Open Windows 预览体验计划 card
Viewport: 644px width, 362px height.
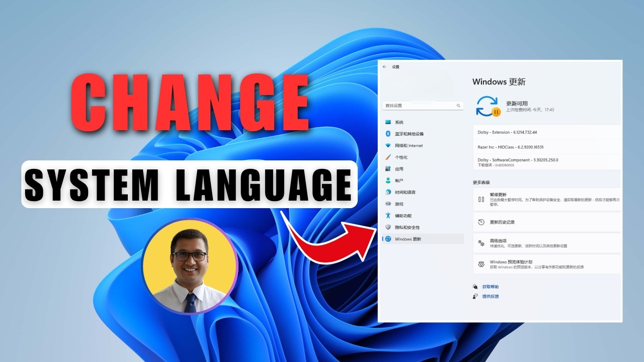click(x=547, y=264)
